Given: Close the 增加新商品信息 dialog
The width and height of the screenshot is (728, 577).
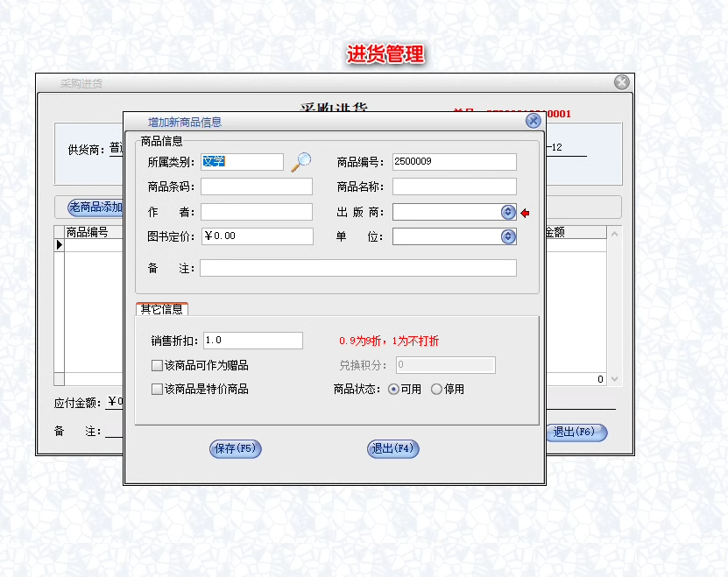Looking at the screenshot, I should [533, 121].
